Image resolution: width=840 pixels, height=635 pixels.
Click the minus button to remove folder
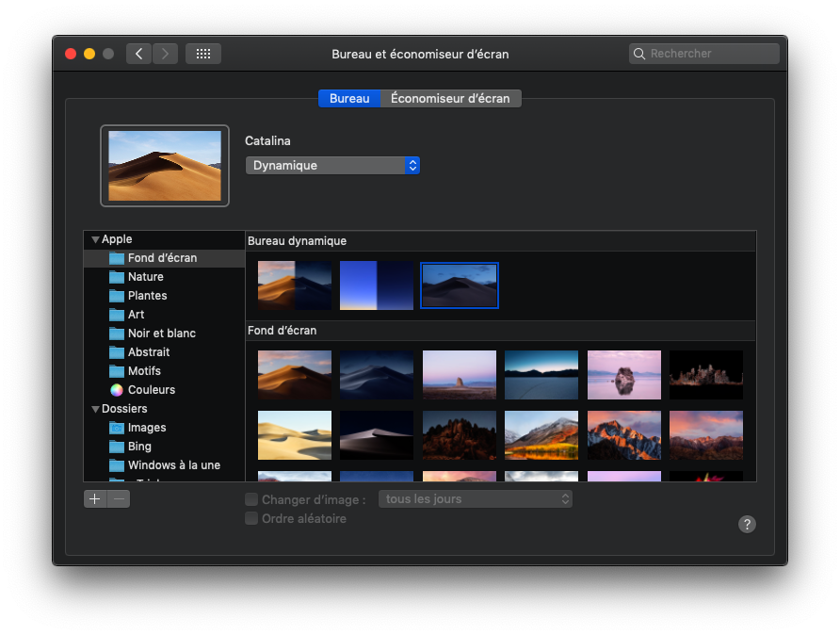pyautogui.click(x=119, y=499)
